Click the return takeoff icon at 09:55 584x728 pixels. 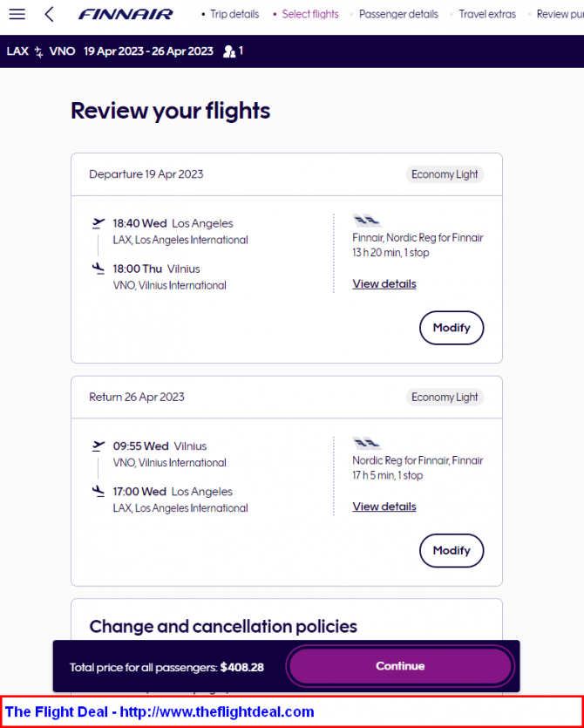[98, 446]
